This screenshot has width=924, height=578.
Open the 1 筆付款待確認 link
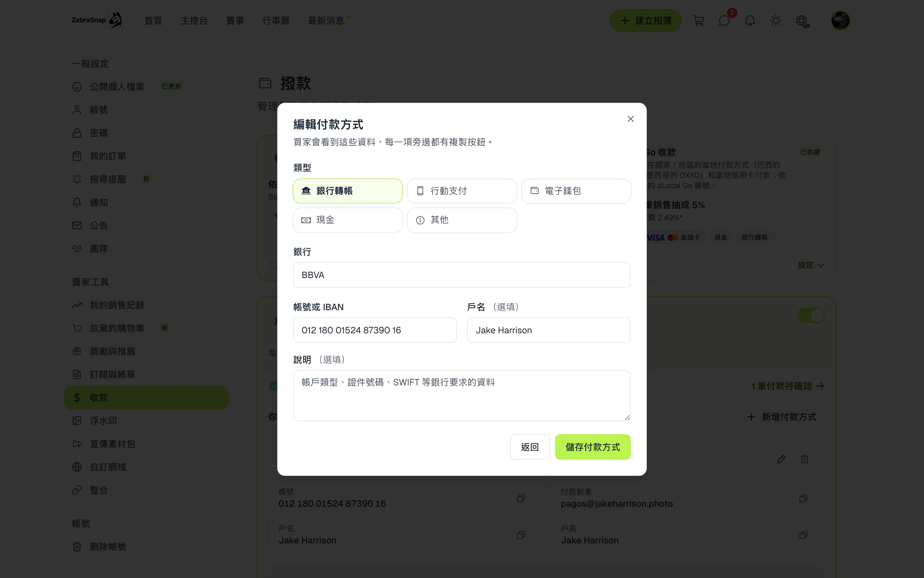click(788, 386)
